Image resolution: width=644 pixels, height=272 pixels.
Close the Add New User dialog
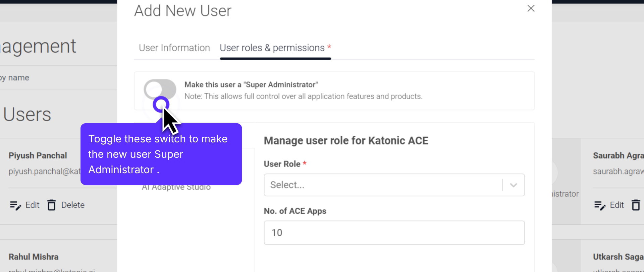[x=531, y=8]
